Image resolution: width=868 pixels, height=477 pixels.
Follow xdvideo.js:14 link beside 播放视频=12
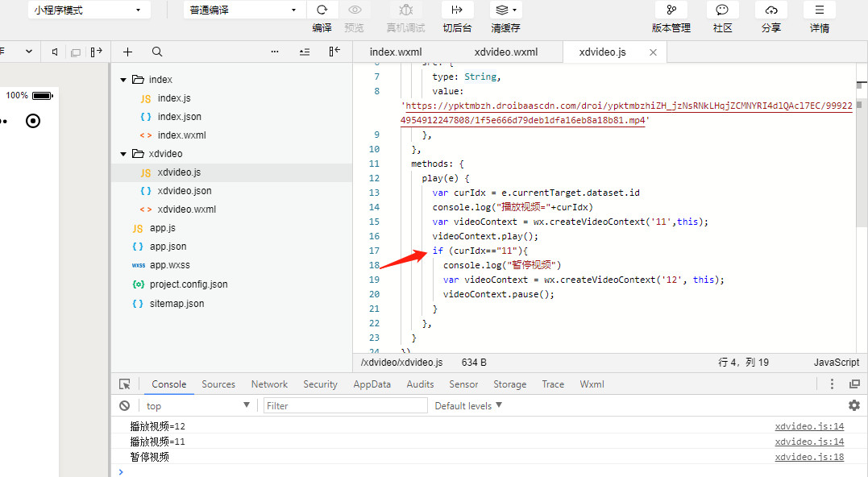809,426
